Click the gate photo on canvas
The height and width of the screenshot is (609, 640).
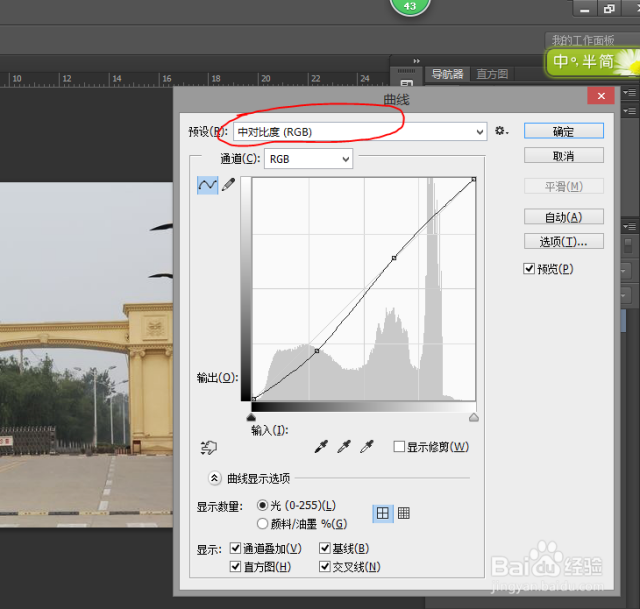(86, 354)
